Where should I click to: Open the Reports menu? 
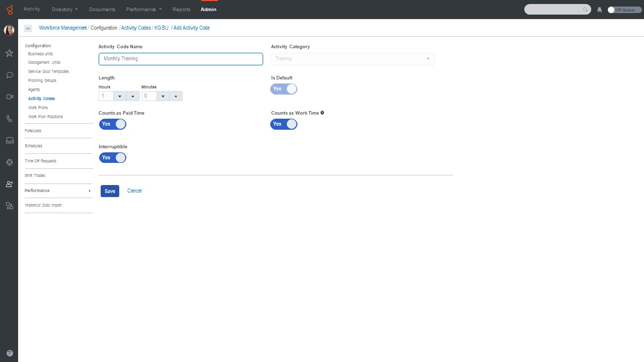(x=182, y=10)
